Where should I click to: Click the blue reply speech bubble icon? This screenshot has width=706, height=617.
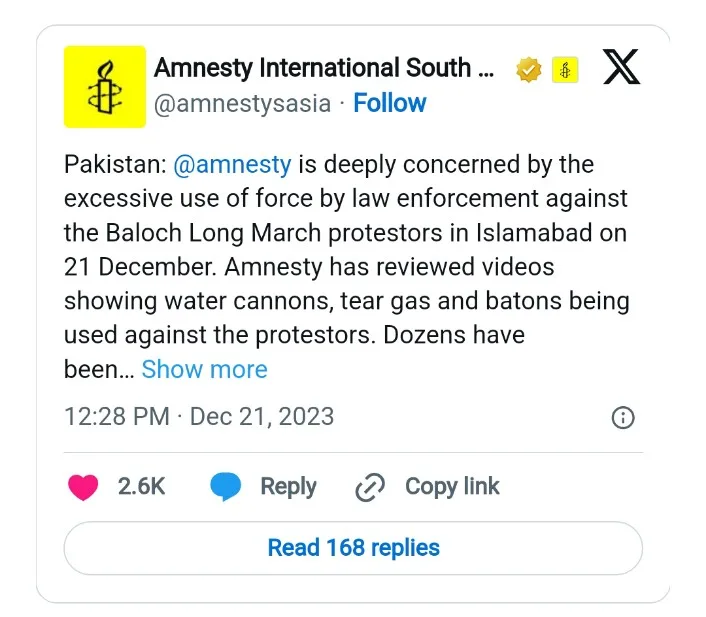[226, 487]
